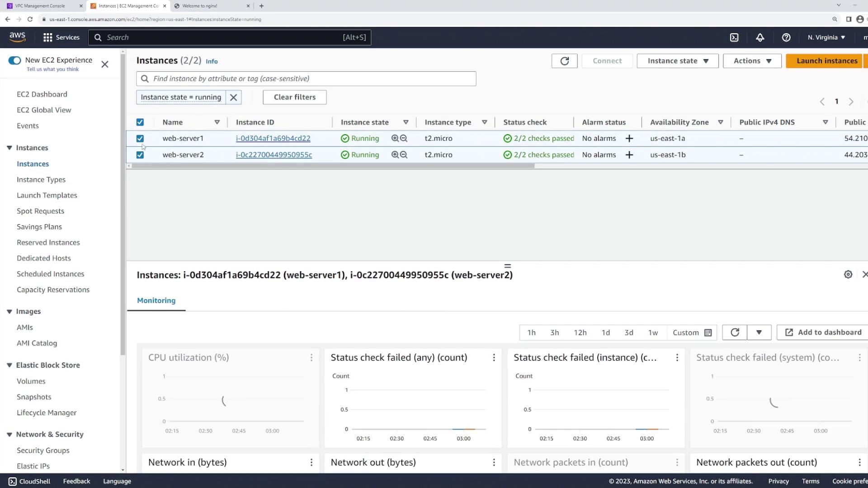Open instance ID i-0c22700449950955c link
The width and height of the screenshot is (868, 488).
274,155
